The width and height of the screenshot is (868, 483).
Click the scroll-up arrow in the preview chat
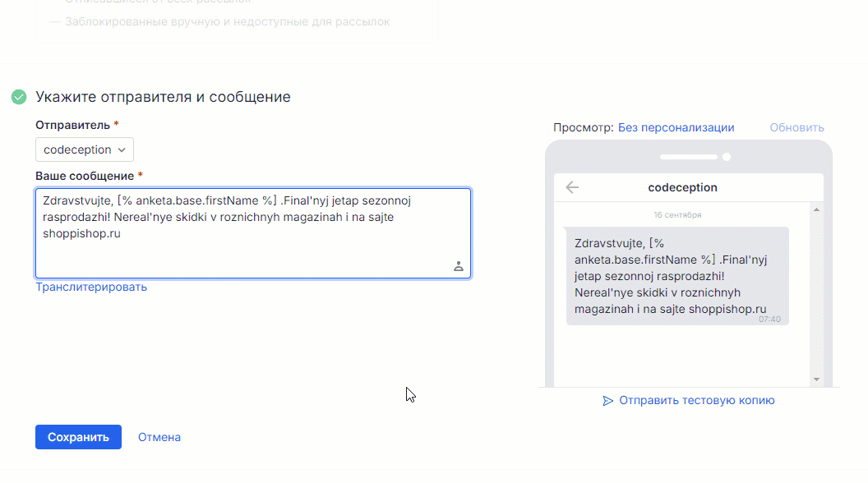coord(815,209)
